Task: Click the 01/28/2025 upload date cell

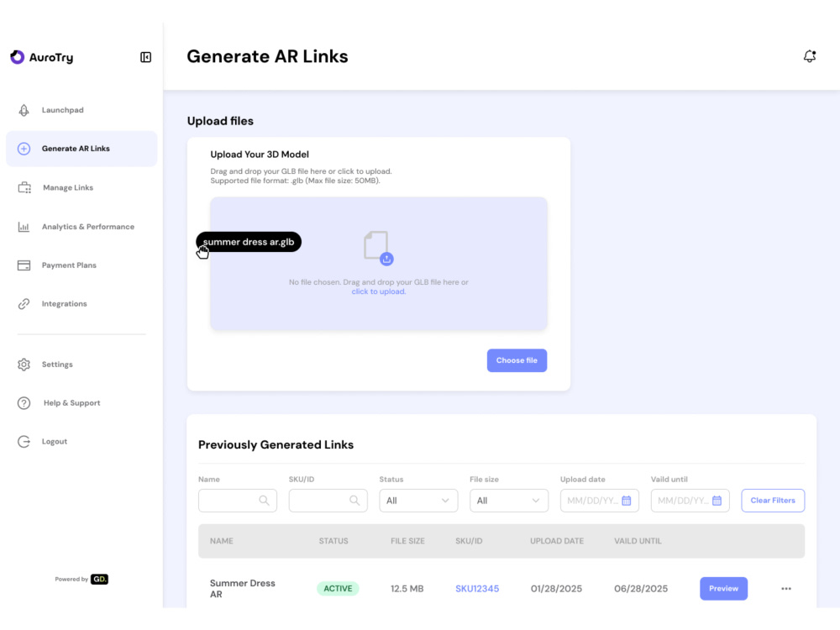Action: point(556,589)
